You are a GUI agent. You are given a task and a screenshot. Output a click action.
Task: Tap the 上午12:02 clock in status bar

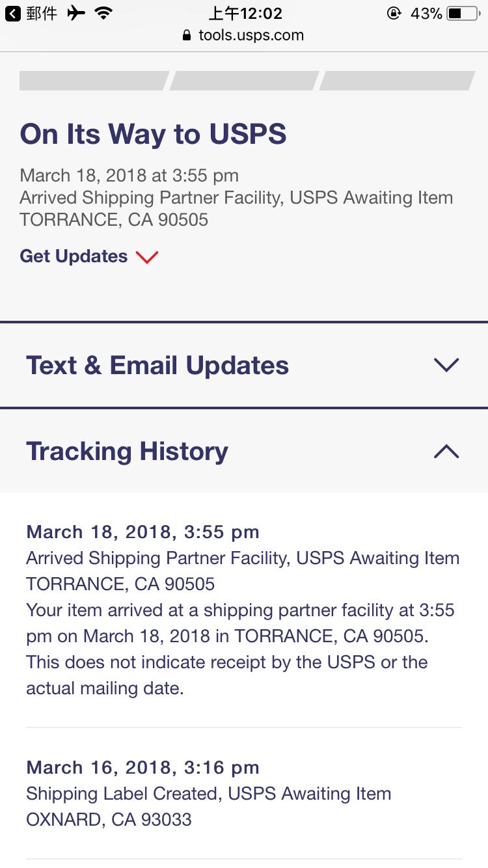[245, 14]
